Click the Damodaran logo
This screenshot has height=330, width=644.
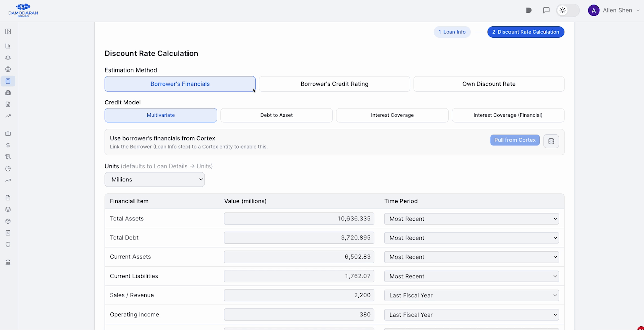coord(23,10)
